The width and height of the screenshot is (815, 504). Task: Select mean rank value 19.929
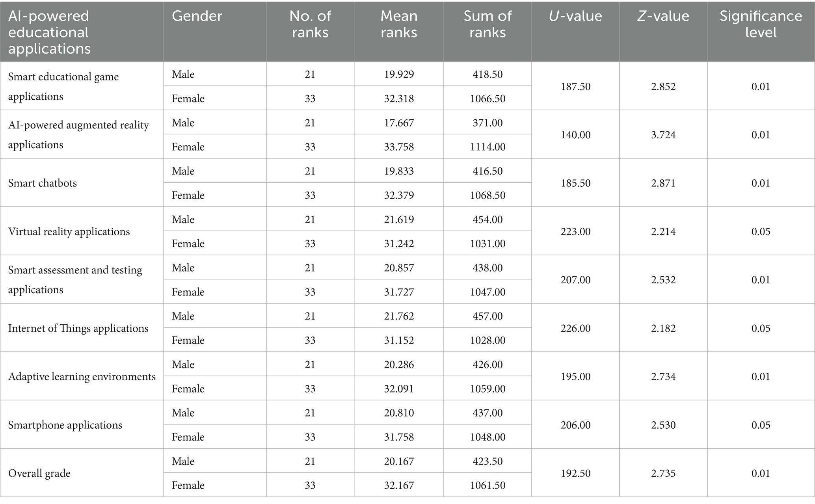[399, 74]
